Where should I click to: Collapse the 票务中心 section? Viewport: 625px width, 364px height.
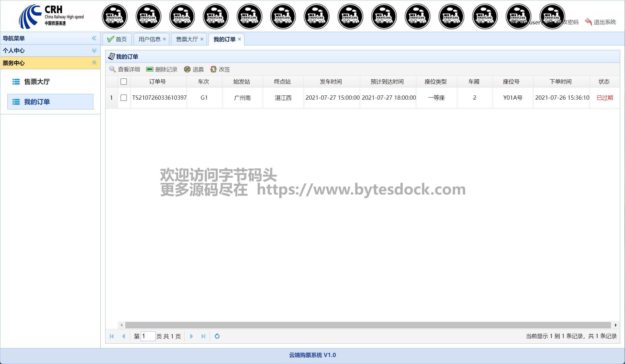[x=94, y=63]
